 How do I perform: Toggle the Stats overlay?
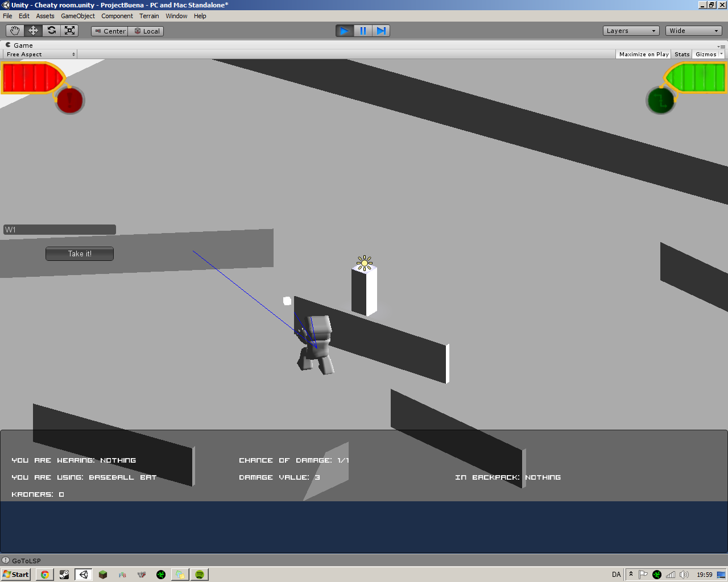click(x=682, y=55)
